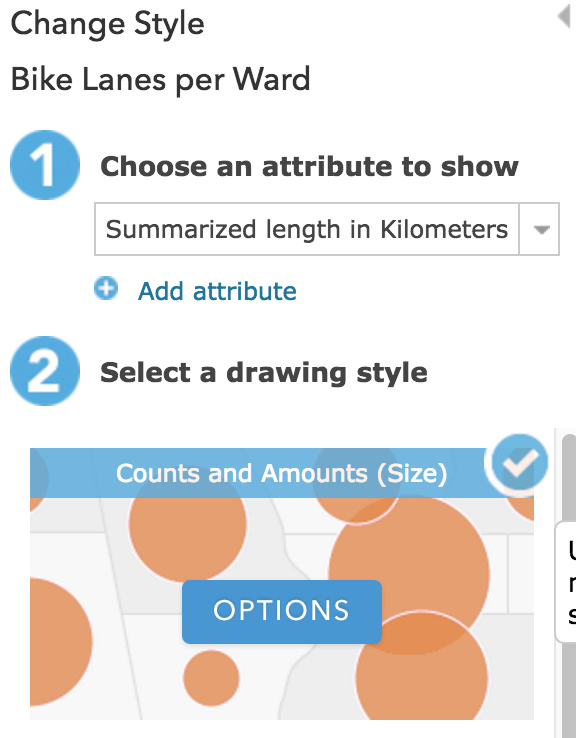Viewport: 576px width, 738px height.
Task: Open OPTIONS for Counts and Amounts style
Action: (282, 611)
